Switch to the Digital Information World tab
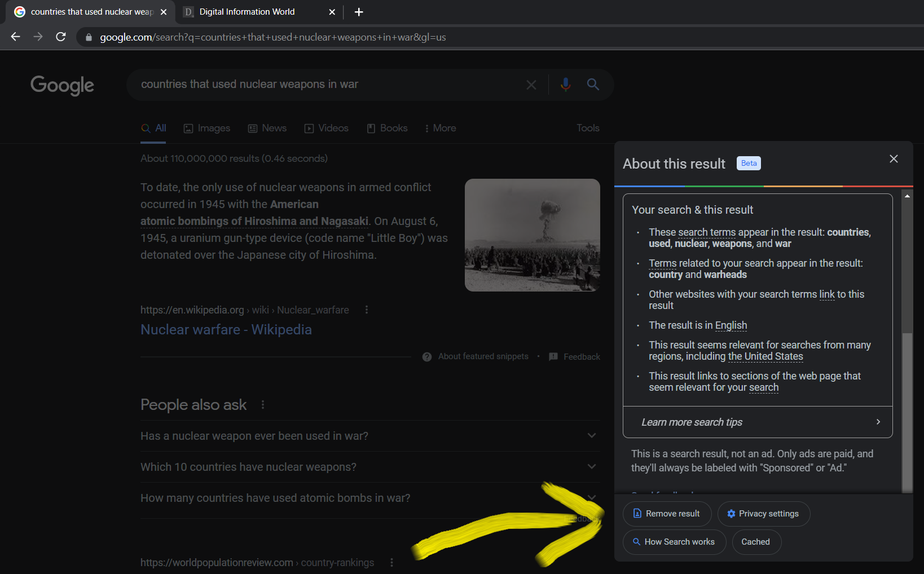924x574 pixels. tap(259, 12)
